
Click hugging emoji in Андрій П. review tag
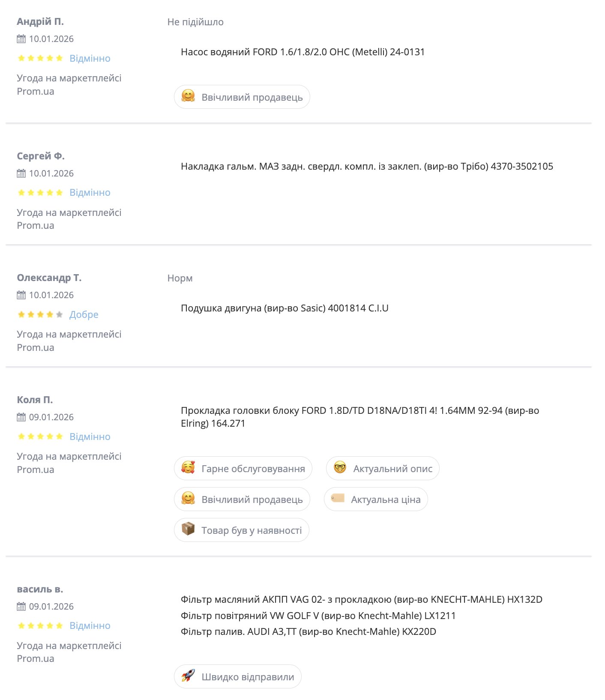(x=188, y=96)
